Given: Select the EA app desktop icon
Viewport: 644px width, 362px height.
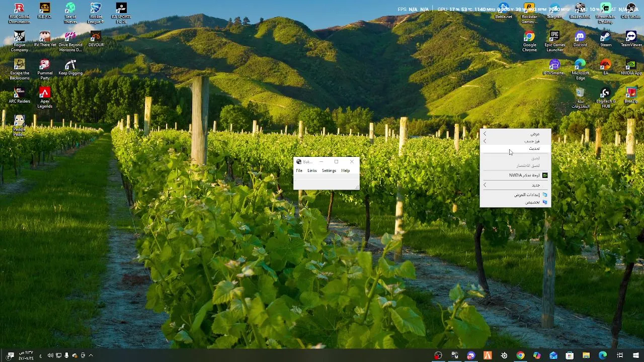Looking at the screenshot, I should coord(606,68).
